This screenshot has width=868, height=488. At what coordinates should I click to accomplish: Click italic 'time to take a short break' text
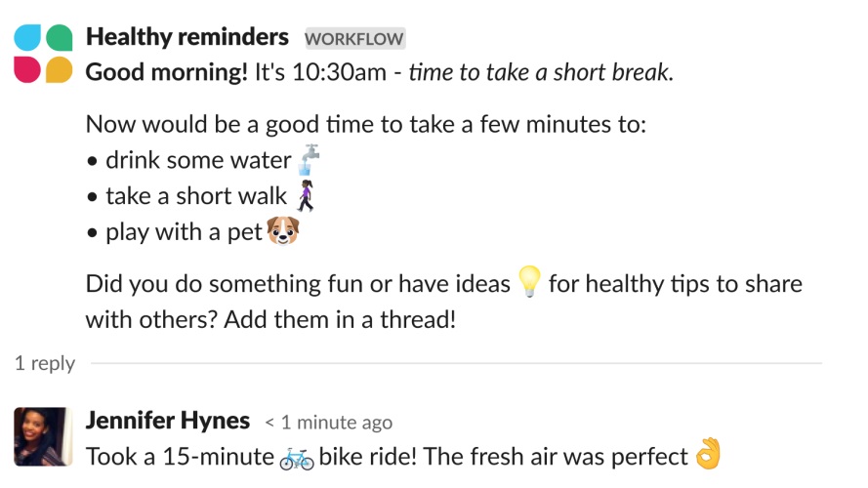pyautogui.click(x=541, y=72)
